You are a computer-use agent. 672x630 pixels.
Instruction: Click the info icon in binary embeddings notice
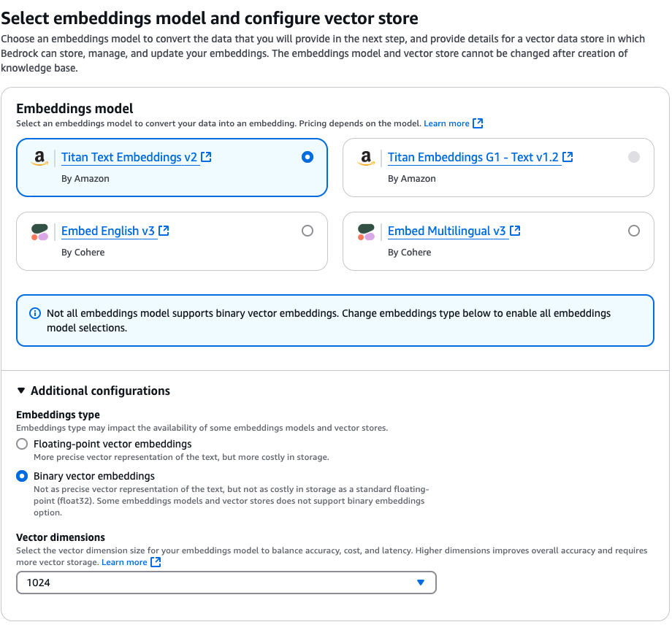point(34,313)
